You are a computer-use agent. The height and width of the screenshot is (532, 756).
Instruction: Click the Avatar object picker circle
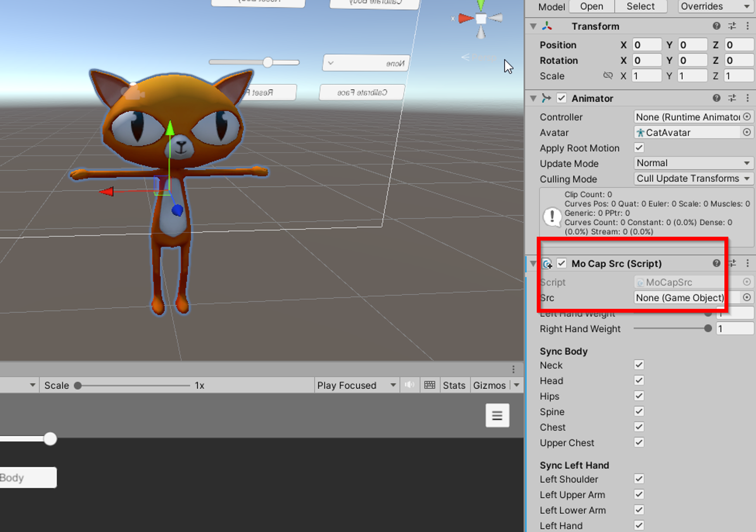pos(747,132)
